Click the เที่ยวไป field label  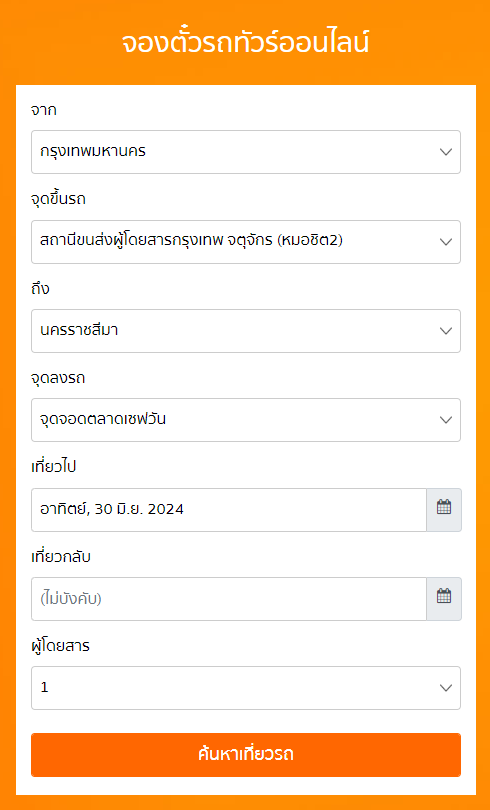coord(54,467)
